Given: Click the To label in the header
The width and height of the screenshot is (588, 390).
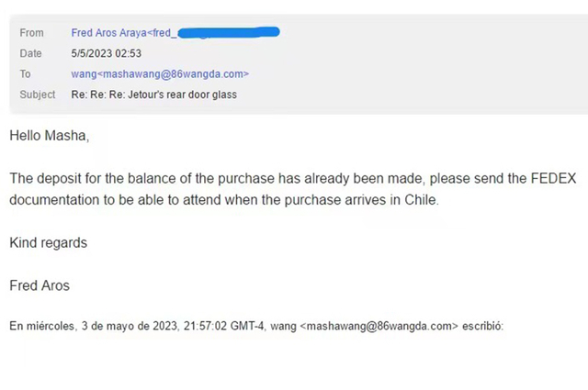Looking at the screenshot, I should [25, 74].
